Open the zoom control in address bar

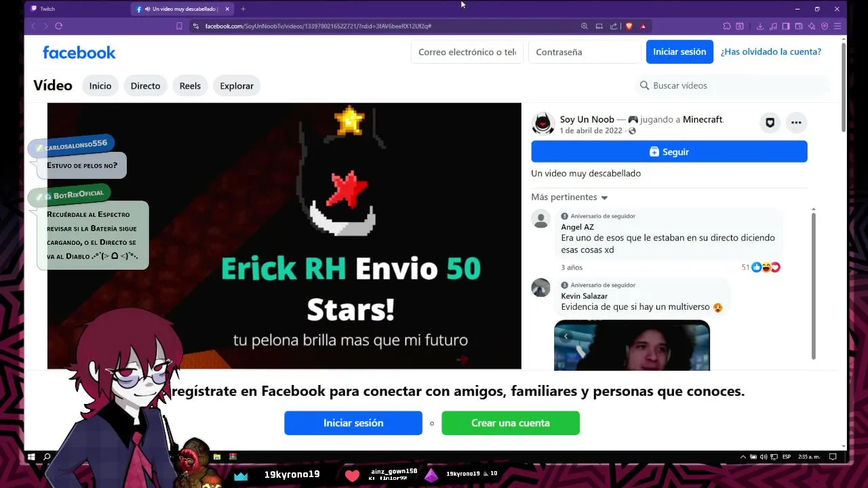[585, 26]
